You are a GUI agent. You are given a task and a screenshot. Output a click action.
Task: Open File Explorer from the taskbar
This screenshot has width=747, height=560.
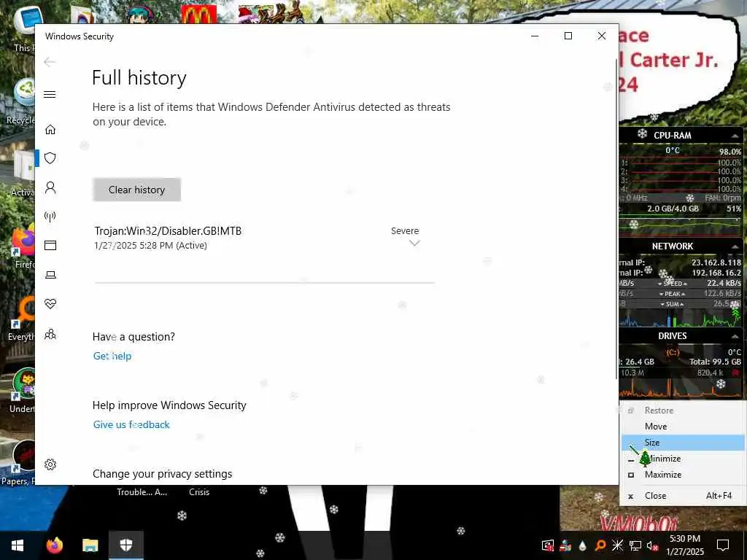[90, 545]
